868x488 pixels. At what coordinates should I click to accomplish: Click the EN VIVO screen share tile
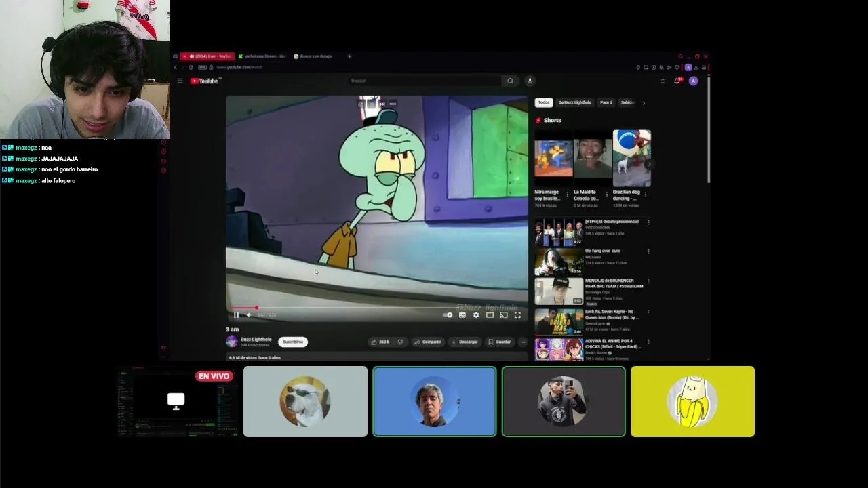[176, 401]
